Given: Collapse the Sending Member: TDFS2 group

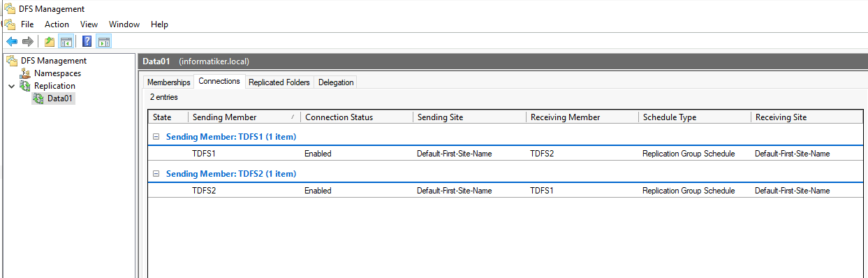Looking at the screenshot, I should 157,174.
